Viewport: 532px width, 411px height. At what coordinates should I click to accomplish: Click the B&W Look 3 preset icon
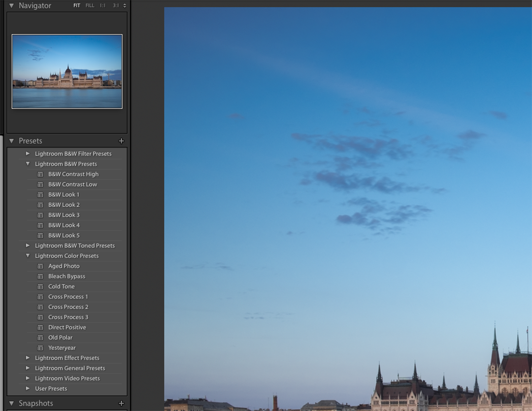point(40,215)
